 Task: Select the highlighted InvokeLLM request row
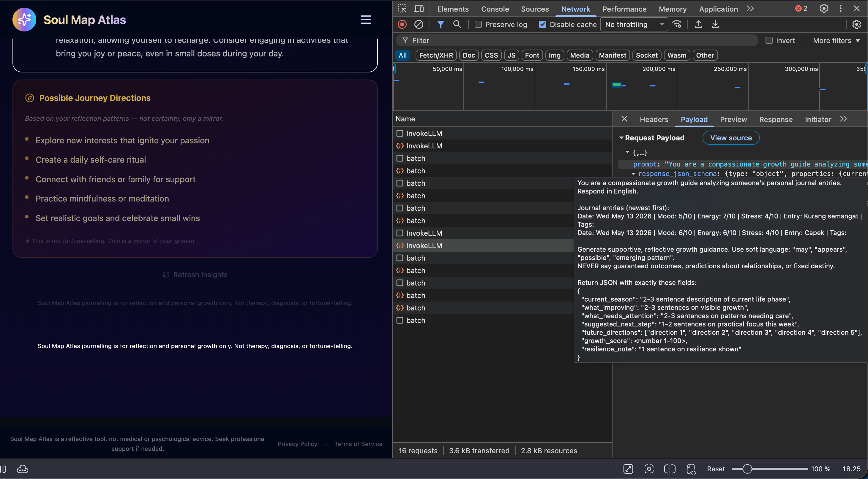coord(483,245)
